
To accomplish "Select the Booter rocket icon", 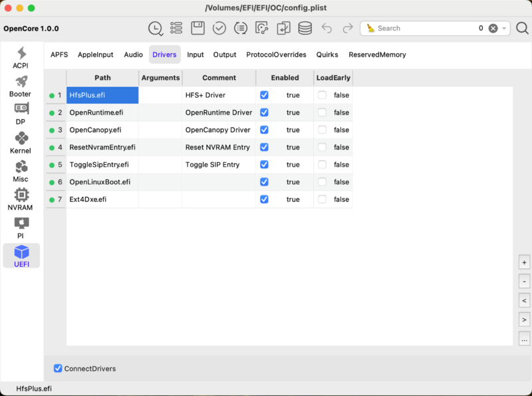I will pos(21,86).
